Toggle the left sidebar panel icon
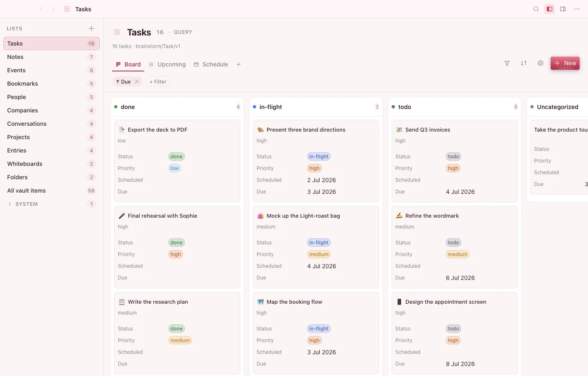 (x=550, y=9)
